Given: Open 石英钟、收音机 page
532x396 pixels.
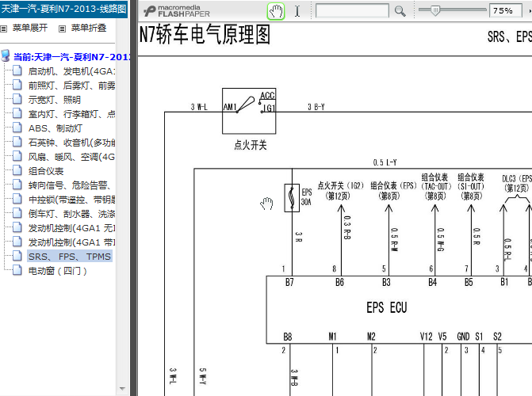Looking at the screenshot, I should pos(71,143).
